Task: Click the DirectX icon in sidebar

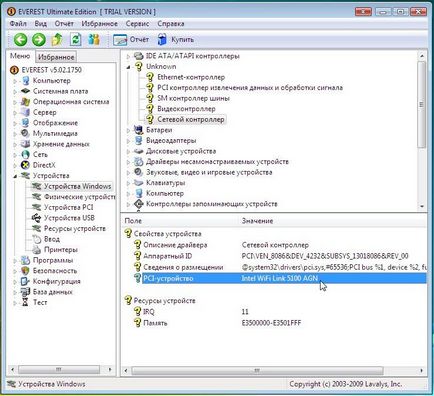Action: 25,165
